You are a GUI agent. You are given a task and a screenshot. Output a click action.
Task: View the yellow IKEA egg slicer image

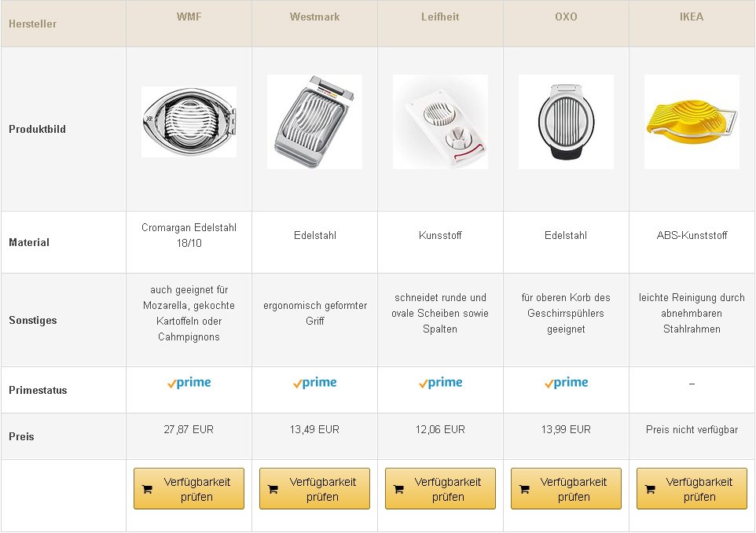(692, 122)
